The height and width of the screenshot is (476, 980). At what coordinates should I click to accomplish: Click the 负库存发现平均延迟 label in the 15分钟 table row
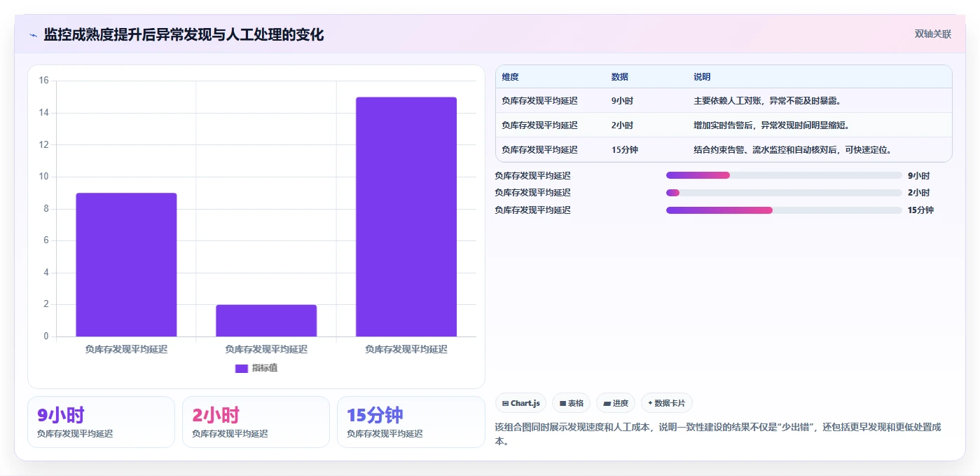point(539,150)
